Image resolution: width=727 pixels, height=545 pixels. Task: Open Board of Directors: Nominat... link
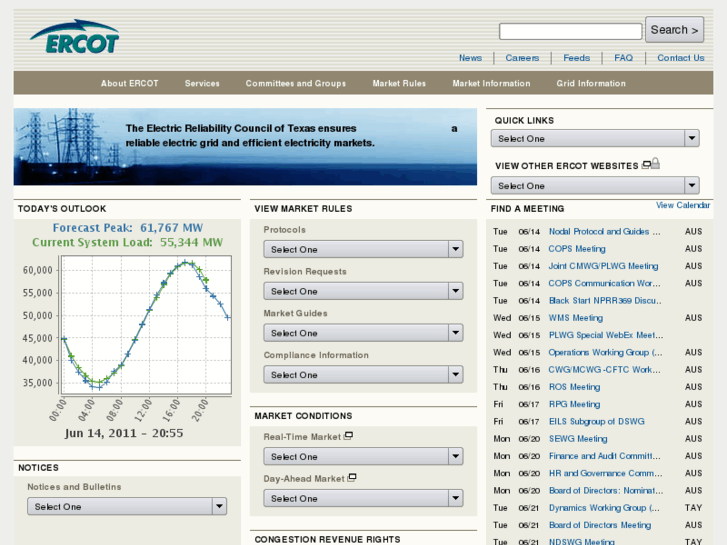(606, 490)
